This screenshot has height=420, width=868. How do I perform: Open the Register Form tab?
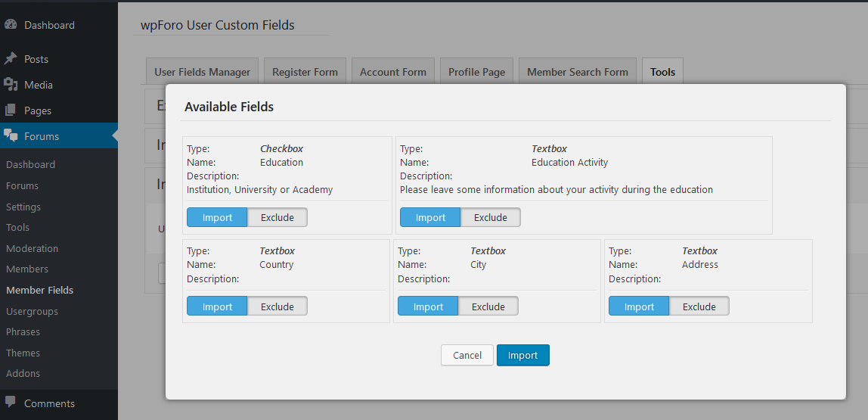click(x=305, y=72)
